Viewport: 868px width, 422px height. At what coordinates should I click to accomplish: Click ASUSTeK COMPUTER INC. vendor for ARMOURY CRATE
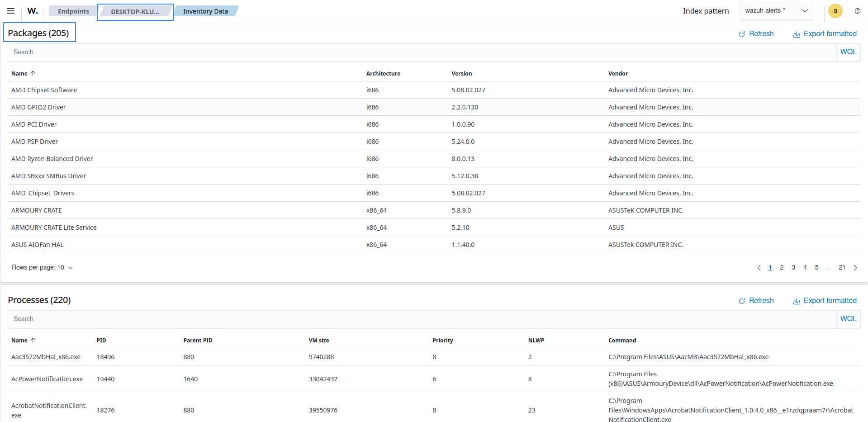coord(646,210)
